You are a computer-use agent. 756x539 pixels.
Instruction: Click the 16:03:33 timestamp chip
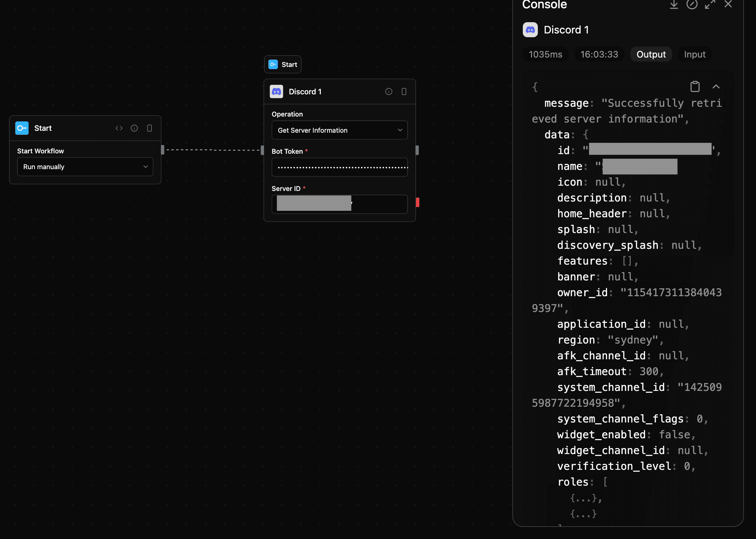(x=599, y=54)
